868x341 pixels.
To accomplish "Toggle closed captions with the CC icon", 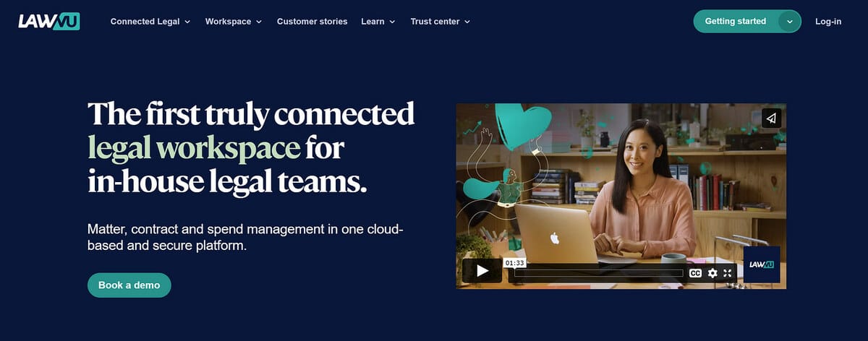I will 695,273.
